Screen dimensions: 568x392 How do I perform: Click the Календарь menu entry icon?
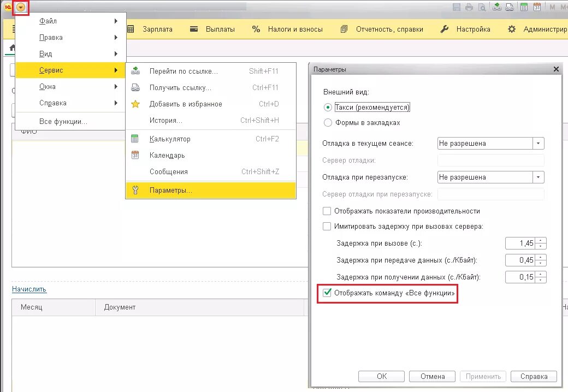point(135,155)
